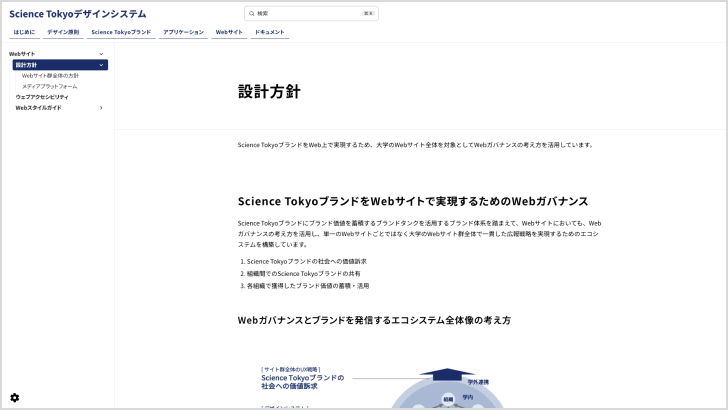This screenshot has width=728, height=410.
Task: Go to ウェブアクセシビリティ in sidebar
Action: click(x=42, y=97)
